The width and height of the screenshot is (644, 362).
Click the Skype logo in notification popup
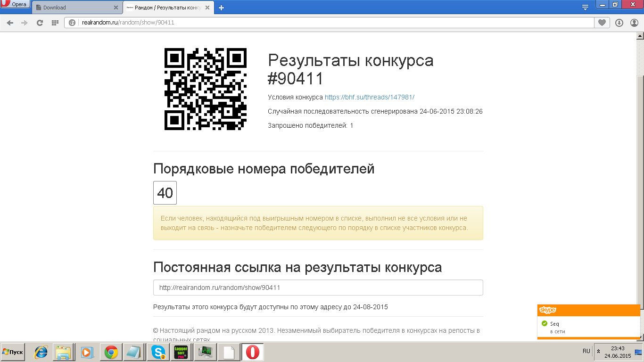(x=547, y=310)
